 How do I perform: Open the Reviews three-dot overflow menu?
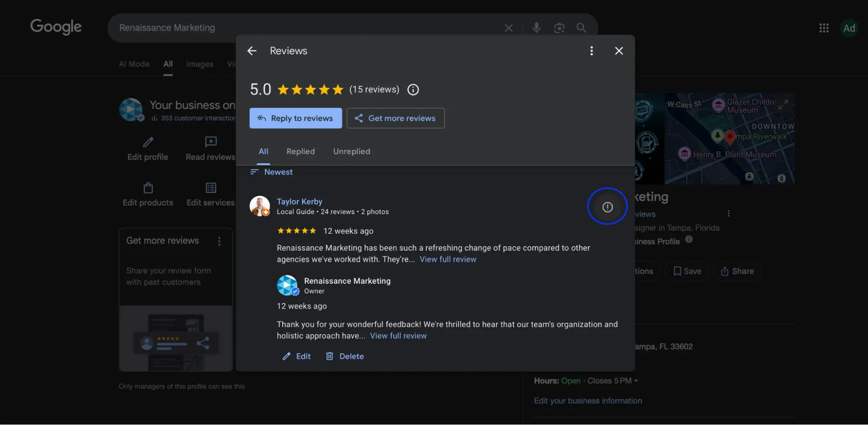[591, 50]
